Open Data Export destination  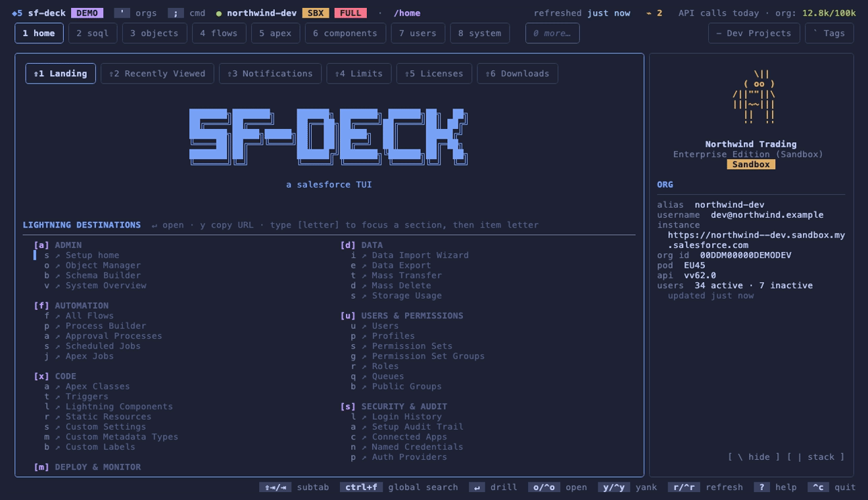point(391,266)
